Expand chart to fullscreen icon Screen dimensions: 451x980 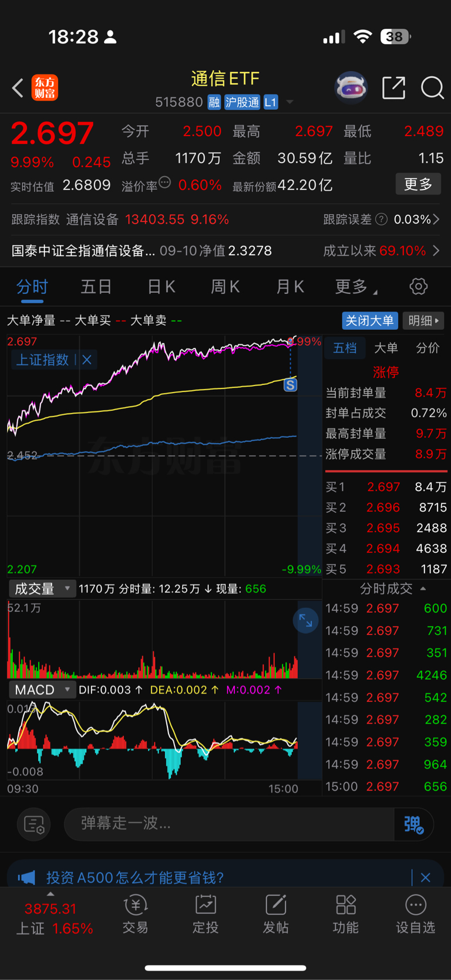pos(305,620)
